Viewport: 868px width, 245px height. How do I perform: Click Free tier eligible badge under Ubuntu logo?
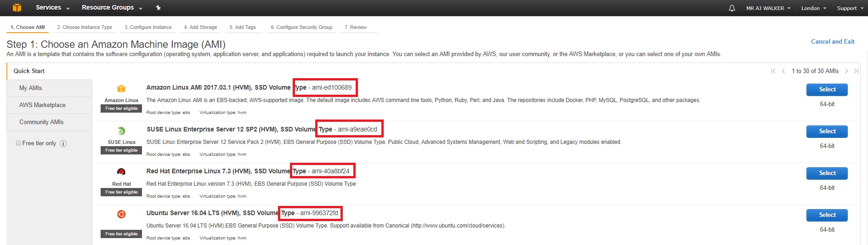pyautogui.click(x=121, y=234)
